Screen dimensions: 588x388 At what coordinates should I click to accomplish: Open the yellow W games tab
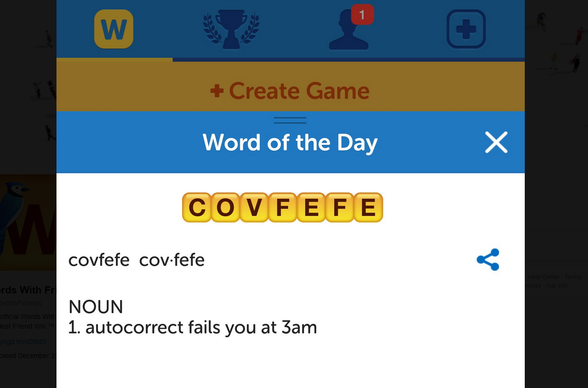click(113, 29)
